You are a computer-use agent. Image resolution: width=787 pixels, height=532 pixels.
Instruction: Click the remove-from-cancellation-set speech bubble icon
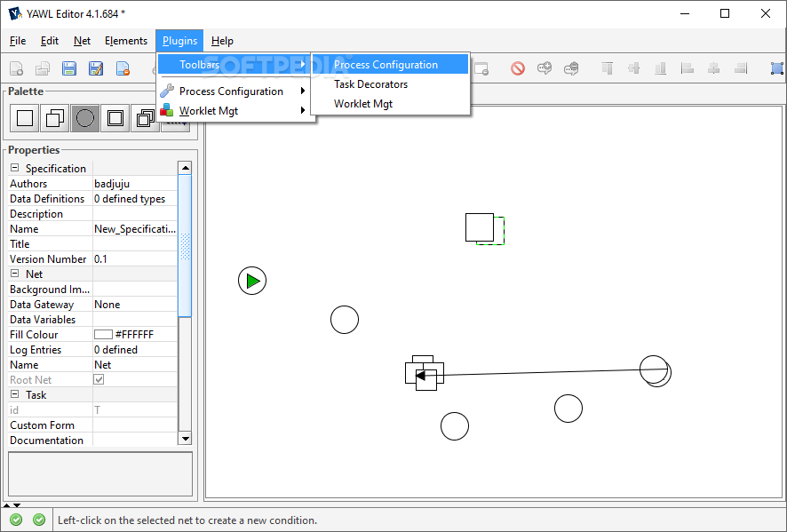pyautogui.click(x=571, y=68)
